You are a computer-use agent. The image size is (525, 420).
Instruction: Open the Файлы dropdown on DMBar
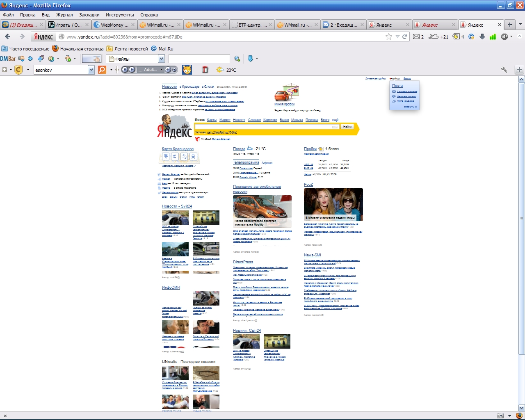click(x=161, y=59)
